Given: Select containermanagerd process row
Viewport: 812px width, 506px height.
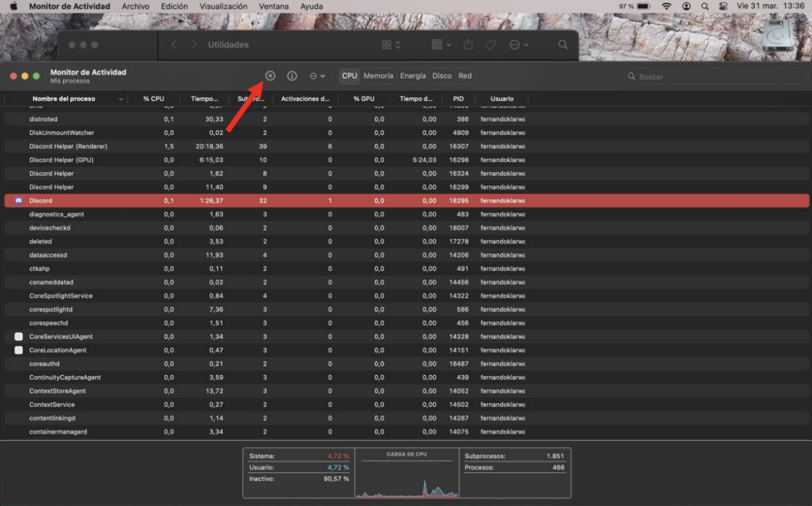Looking at the screenshot, I should tap(407, 431).
